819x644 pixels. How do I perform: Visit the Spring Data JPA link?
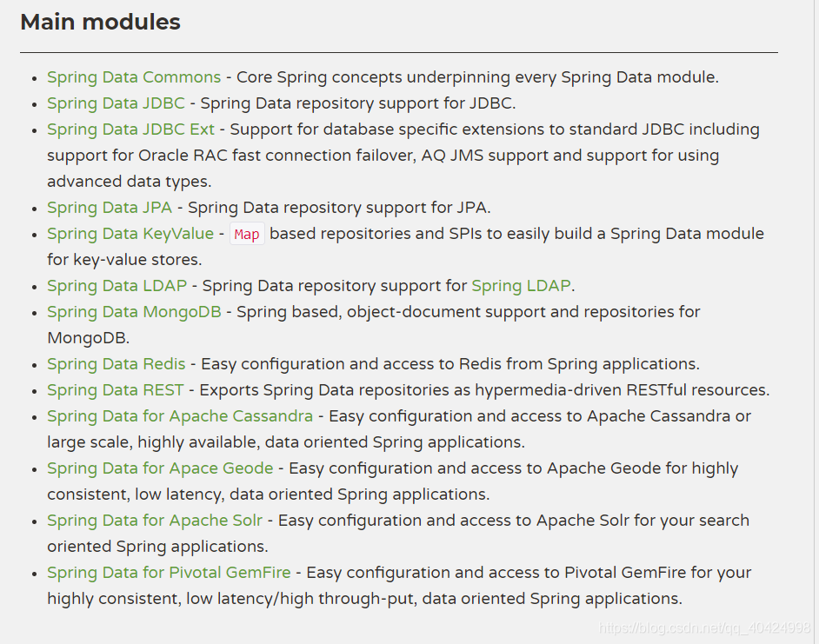pyautogui.click(x=110, y=208)
